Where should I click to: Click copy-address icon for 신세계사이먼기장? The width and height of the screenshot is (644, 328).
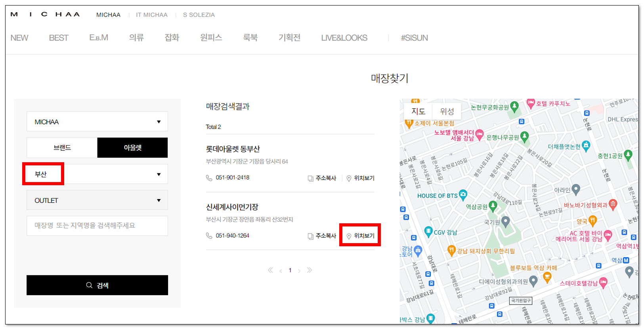click(x=311, y=236)
